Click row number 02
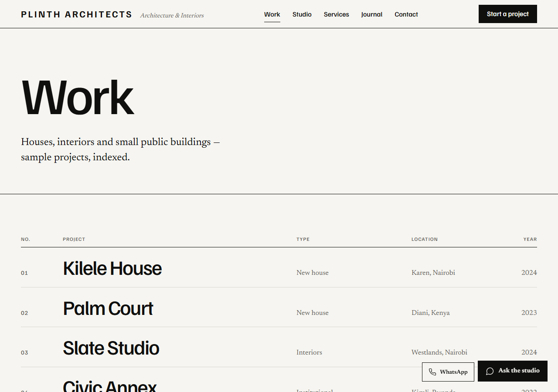Image resolution: width=558 pixels, height=392 pixels. click(24, 313)
